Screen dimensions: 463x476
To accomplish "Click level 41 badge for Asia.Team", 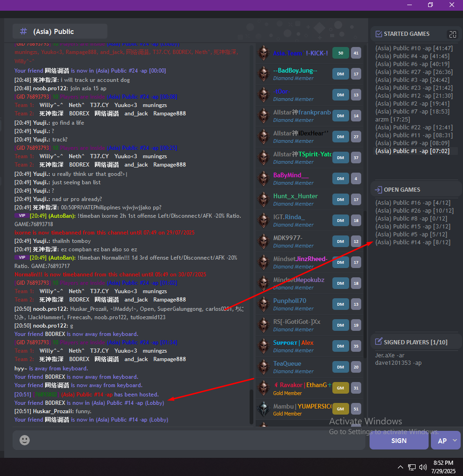I will pyautogui.click(x=356, y=53).
